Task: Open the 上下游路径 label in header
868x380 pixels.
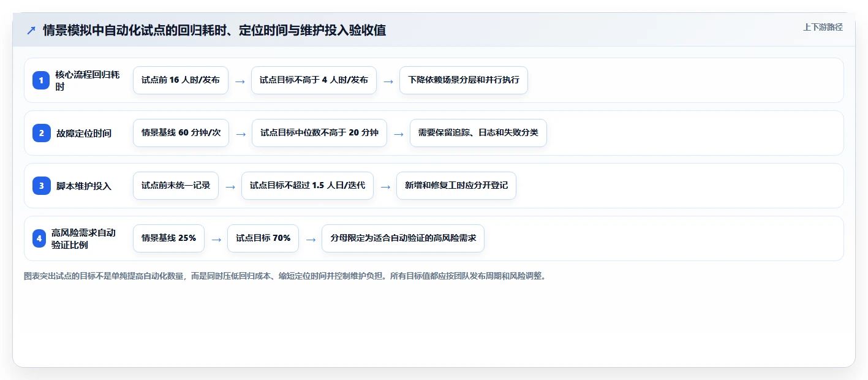Action: pos(823,27)
